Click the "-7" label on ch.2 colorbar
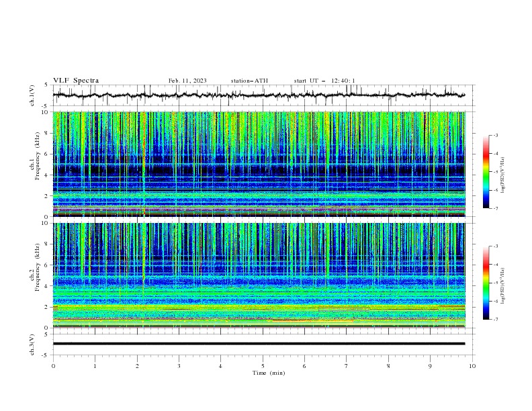 click(495, 320)
